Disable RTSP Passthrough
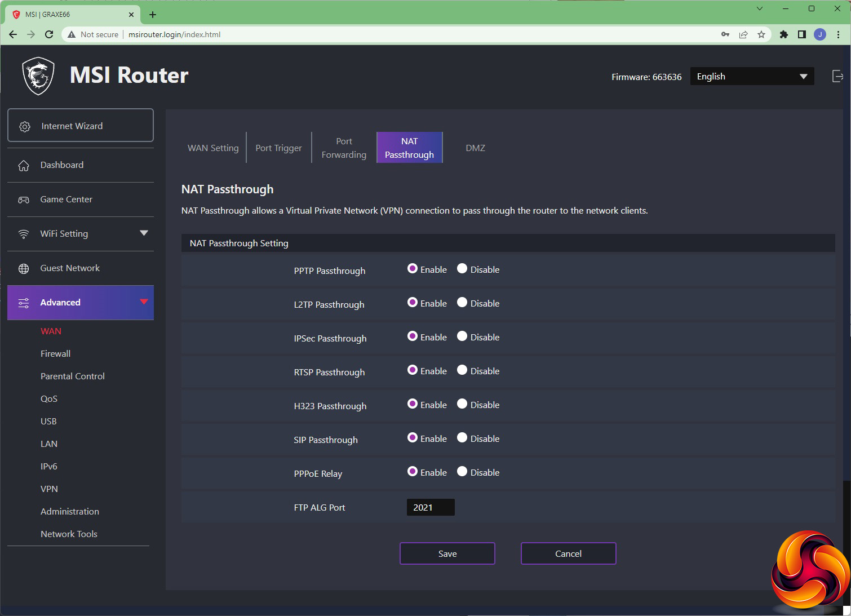851x616 pixels. (x=462, y=370)
